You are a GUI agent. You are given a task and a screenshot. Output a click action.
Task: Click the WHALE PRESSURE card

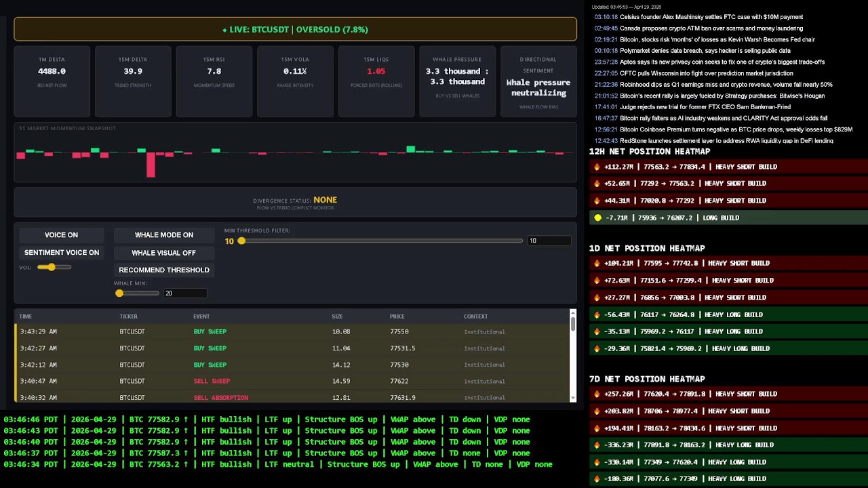pyautogui.click(x=457, y=82)
